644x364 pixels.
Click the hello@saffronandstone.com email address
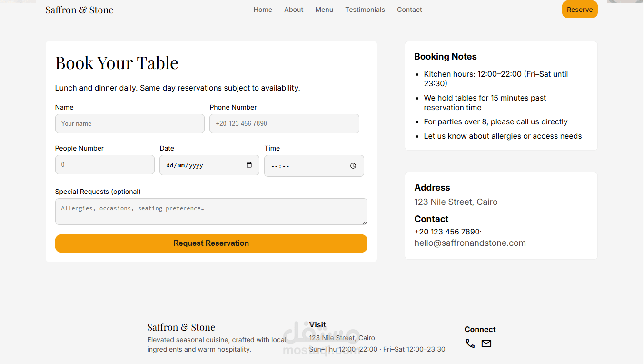[470, 243]
